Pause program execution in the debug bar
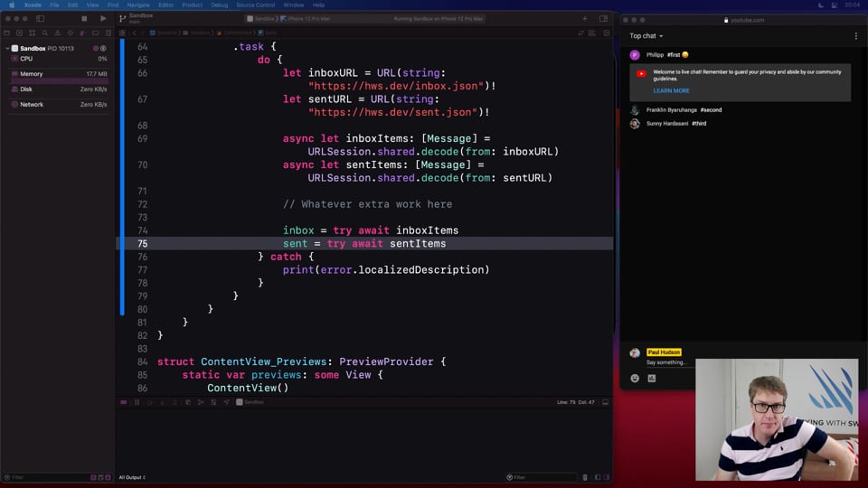Image resolution: width=868 pixels, height=488 pixels. 137,402
